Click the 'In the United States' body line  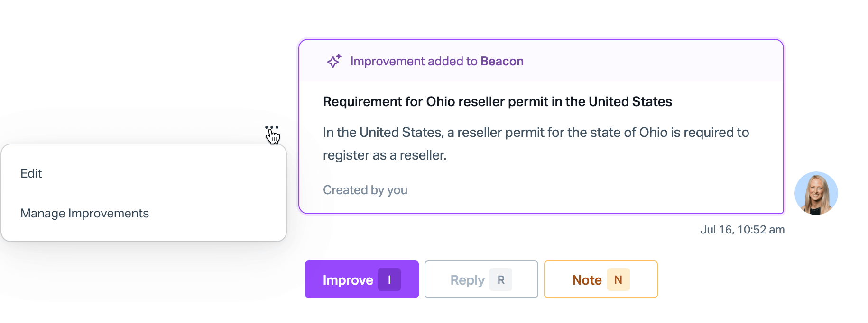point(536,132)
